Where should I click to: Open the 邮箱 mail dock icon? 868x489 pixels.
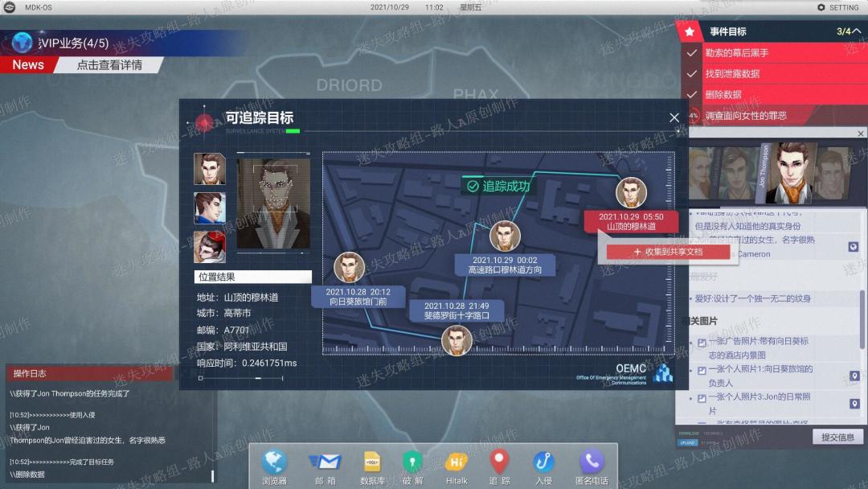tap(325, 462)
